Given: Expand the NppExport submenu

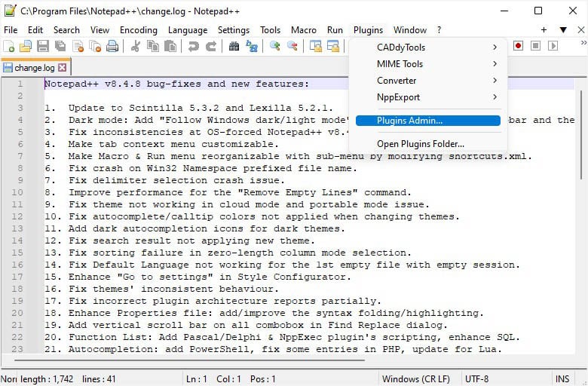Looking at the screenshot, I should 428,96.
